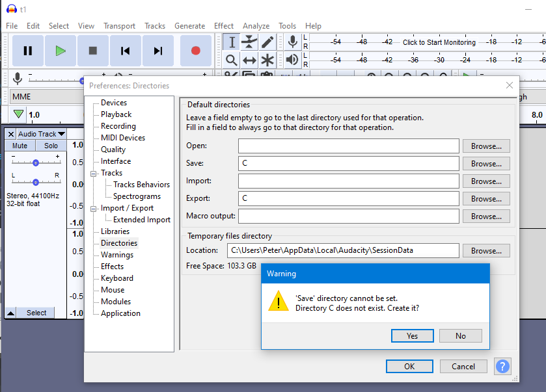The width and height of the screenshot is (546, 392).
Task: Click the Open directory input field
Action: 349,146
